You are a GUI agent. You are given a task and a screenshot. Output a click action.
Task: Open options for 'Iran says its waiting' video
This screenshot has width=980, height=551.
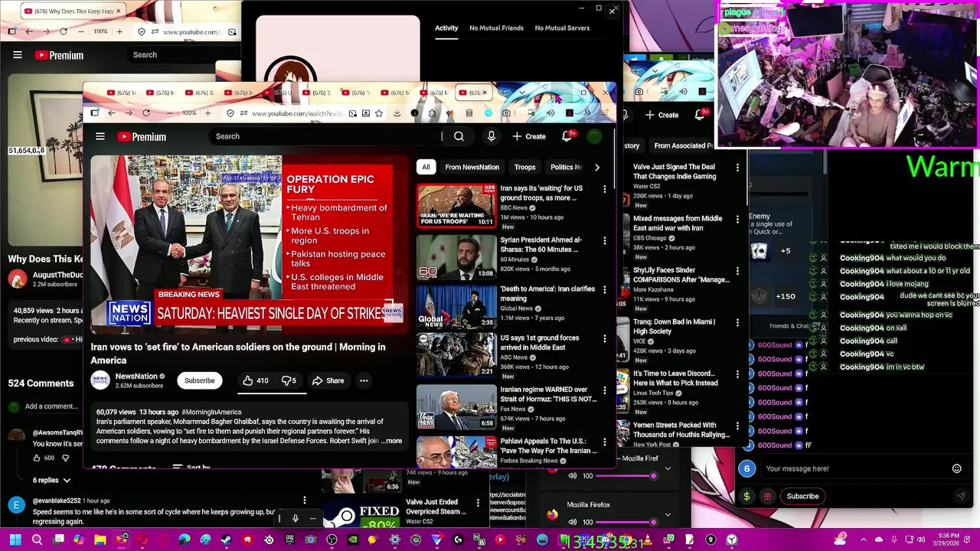pyautogui.click(x=605, y=189)
